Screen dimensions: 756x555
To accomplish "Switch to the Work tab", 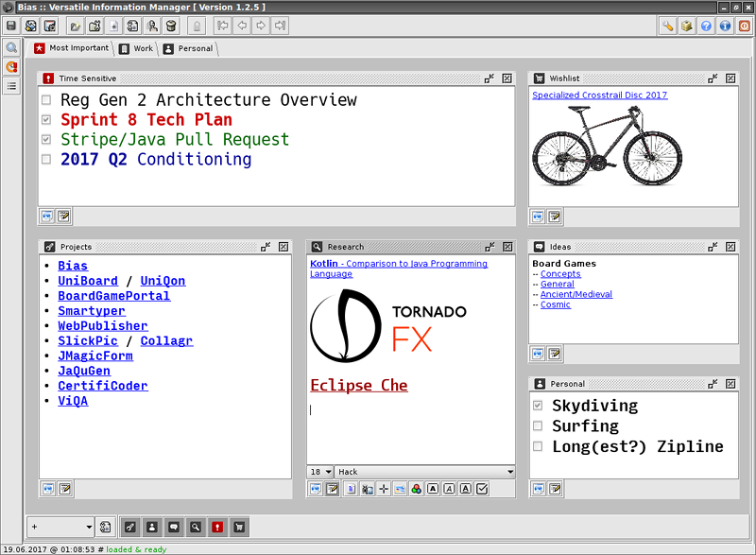I will click(x=137, y=48).
